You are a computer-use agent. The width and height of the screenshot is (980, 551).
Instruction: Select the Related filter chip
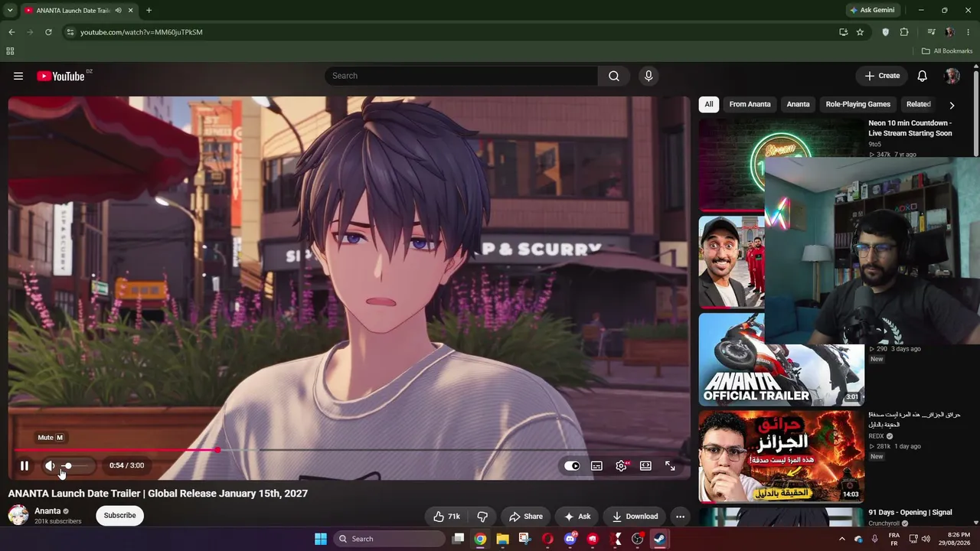[918, 104]
